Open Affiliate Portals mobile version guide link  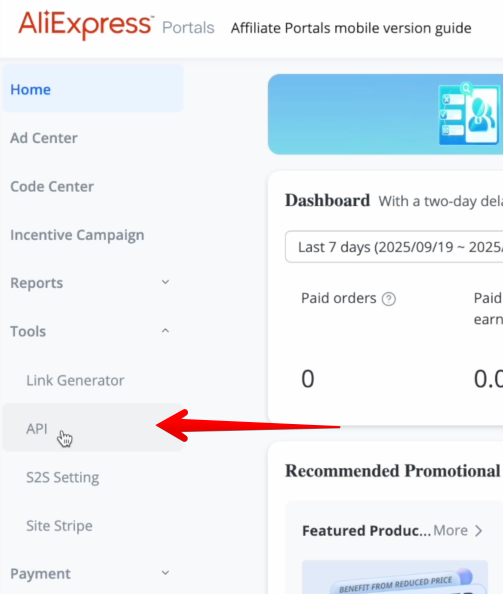click(x=351, y=28)
